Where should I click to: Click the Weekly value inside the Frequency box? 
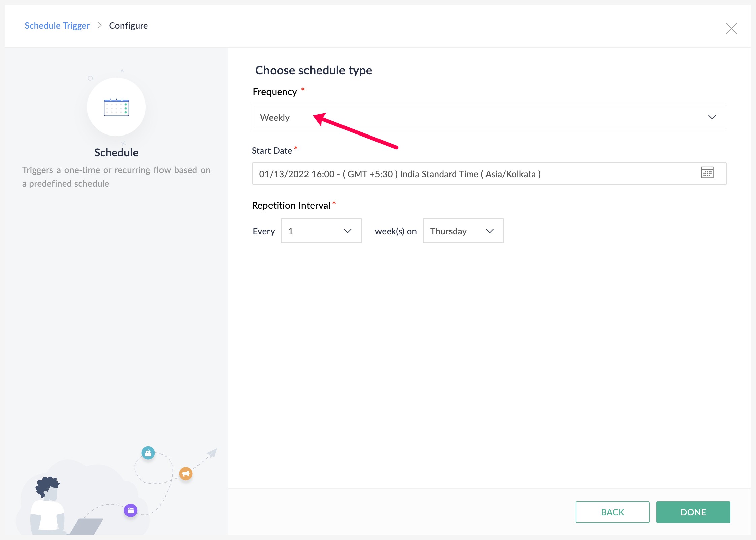click(275, 117)
